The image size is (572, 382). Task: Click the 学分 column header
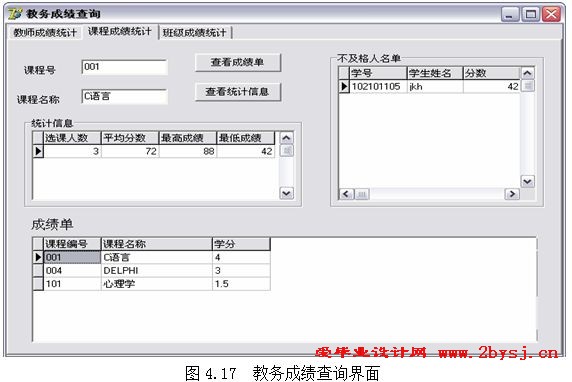[x=241, y=244]
